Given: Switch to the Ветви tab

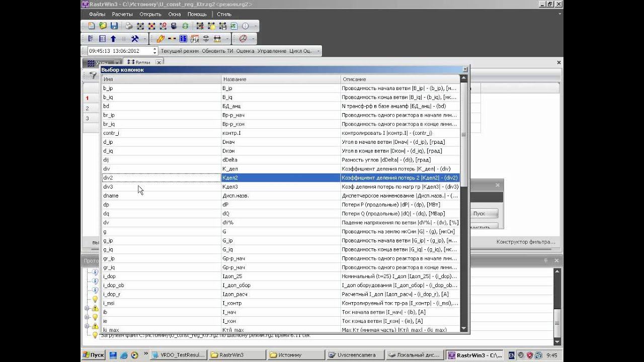Looking at the screenshot, I should click(x=143, y=63).
